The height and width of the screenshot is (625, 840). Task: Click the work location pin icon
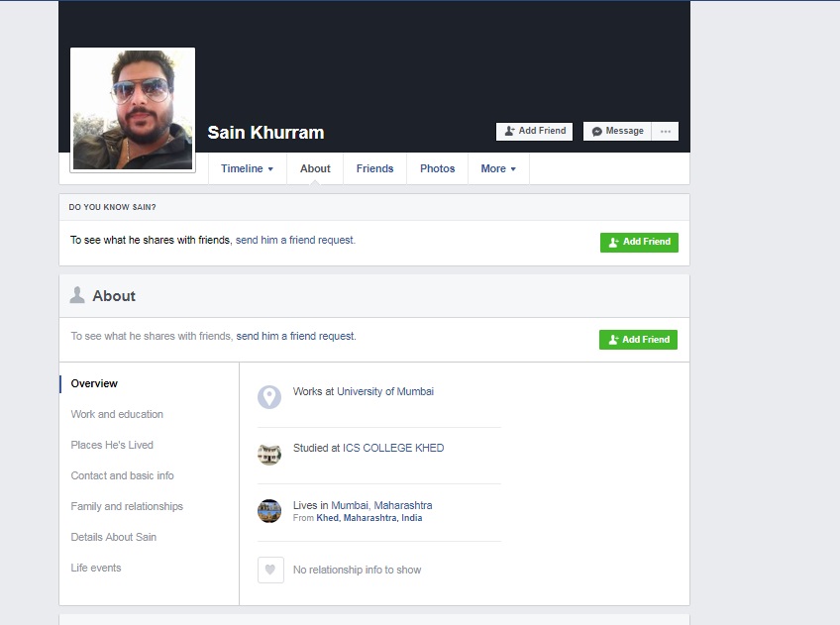[269, 397]
